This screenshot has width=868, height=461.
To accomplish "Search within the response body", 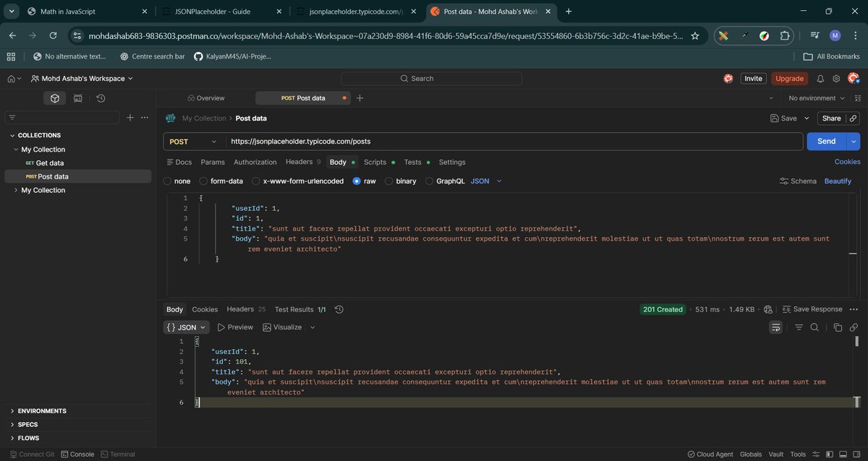I will tap(814, 327).
